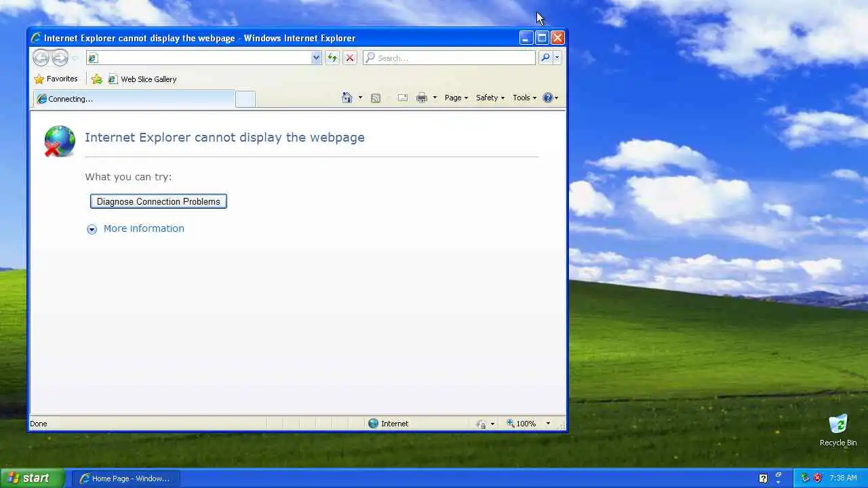Open the Recycle Bin desktop icon
868x488 pixels.
point(838,430)
